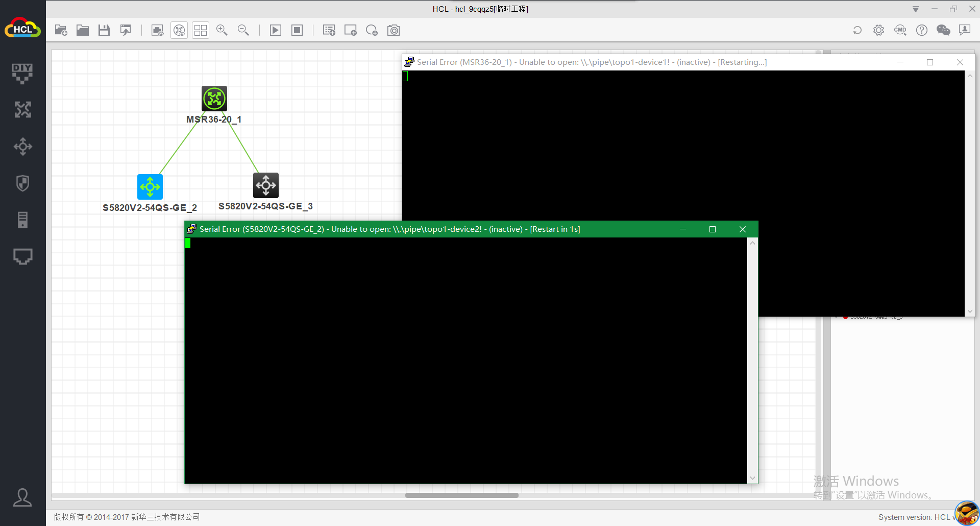Viewport: 980px width, 526px height.
Task: Close the S5820V2-54QS-GE_2 terminal window
Action: (x=743, y=229)
